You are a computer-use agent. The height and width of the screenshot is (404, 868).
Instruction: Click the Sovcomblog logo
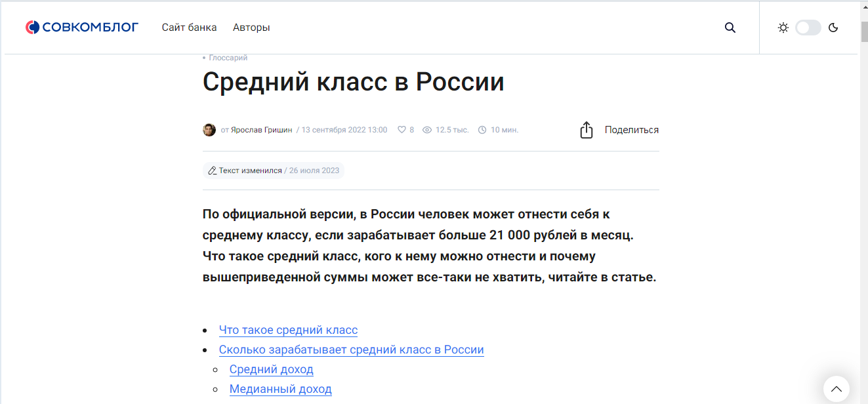click(82, 28)
